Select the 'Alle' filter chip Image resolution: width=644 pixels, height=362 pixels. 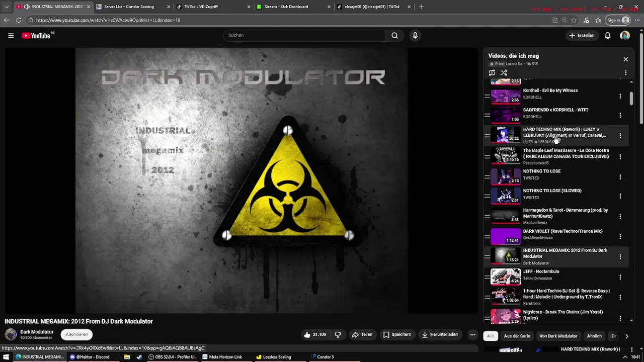click(x=491, y=336)
